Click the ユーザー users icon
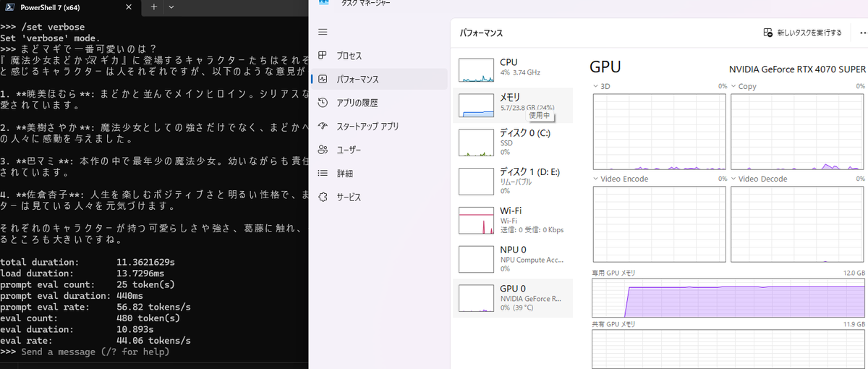The width and height of the screenshot is (868, 369). point(323,150)
